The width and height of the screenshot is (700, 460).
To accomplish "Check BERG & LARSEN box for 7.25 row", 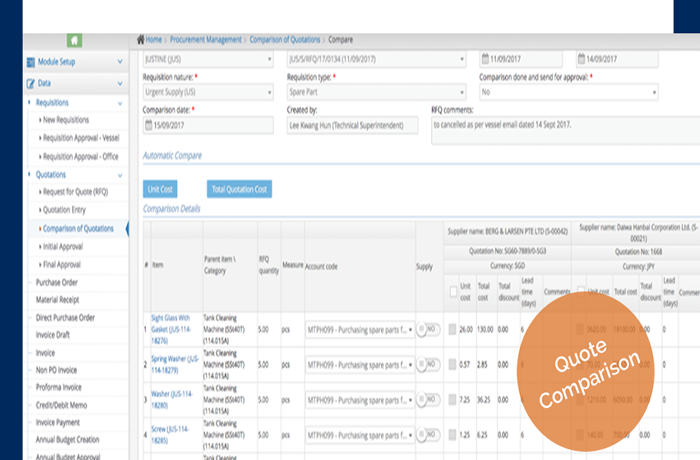I will coord(452,399).
